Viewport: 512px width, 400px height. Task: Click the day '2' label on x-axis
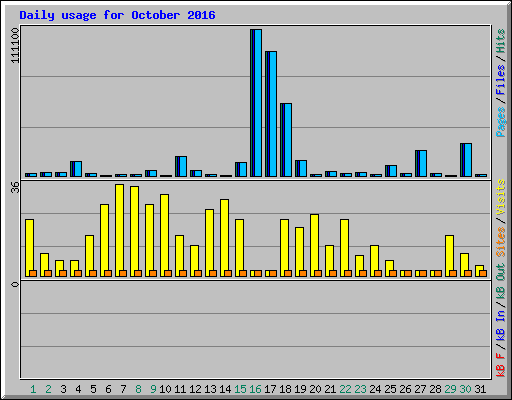click(48, 389)
